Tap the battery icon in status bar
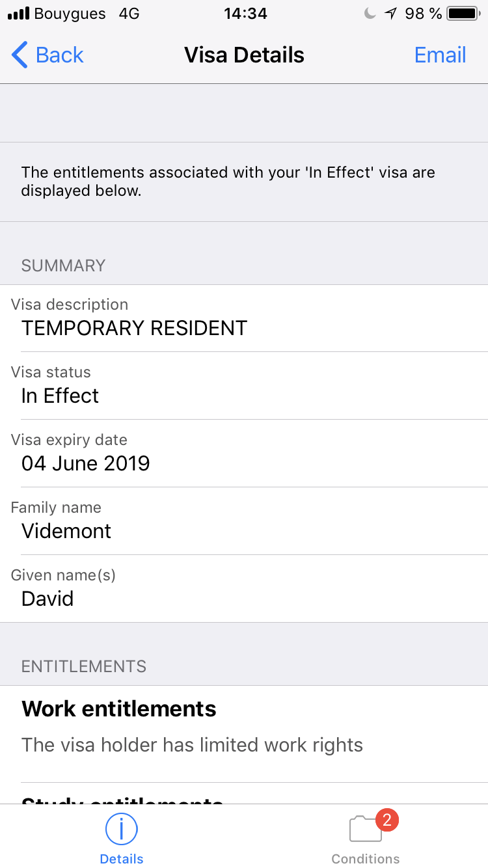The width and height of the screenshot is (488, 868). [463, 13]
